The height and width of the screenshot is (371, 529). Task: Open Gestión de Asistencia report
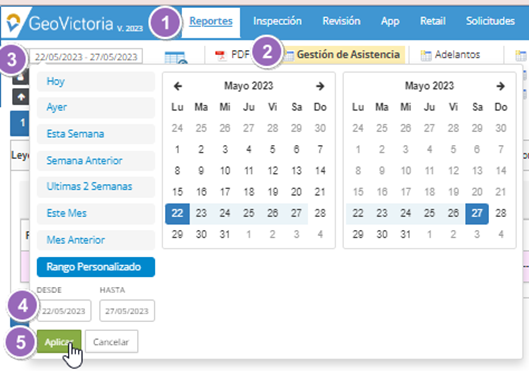[x=344, y=54]
